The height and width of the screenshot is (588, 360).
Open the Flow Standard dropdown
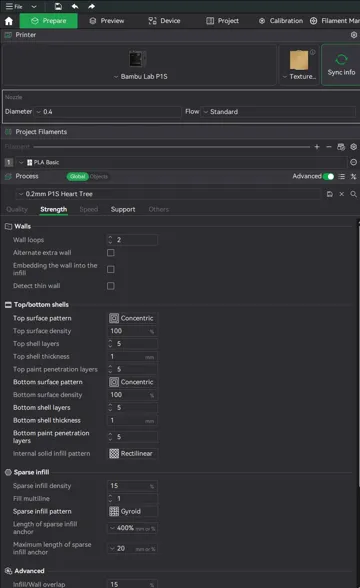[x=278, y=112]
